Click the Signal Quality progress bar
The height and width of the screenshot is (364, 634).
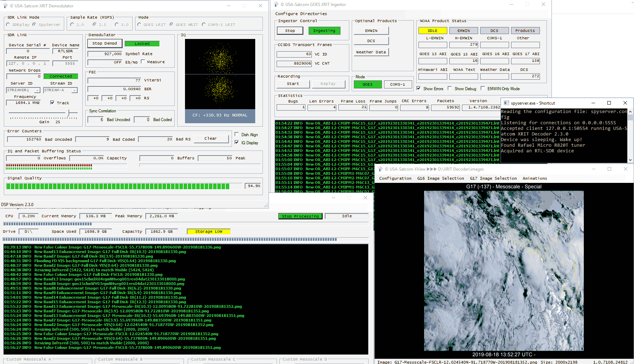(124, 186)
